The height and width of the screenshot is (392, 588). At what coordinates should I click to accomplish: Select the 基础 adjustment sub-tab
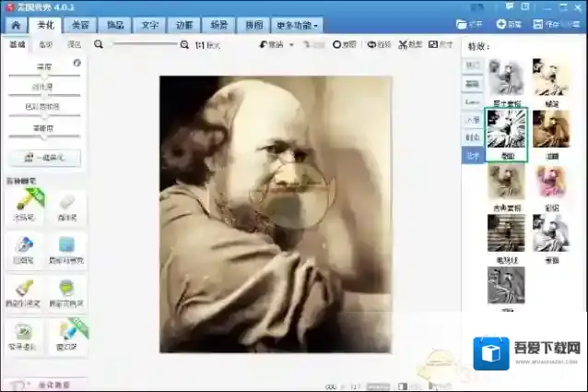pyautogui.click(x=18, y=44)
